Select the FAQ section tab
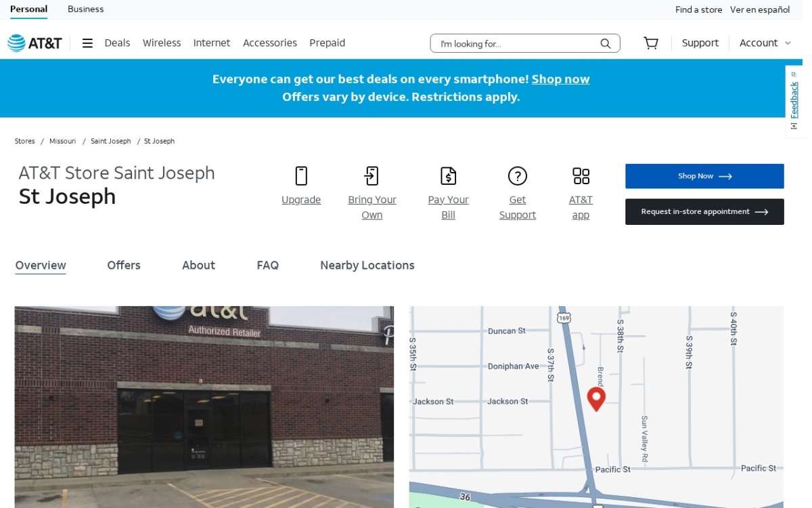The width and height of the screenshot is (812, 508). 268,266
